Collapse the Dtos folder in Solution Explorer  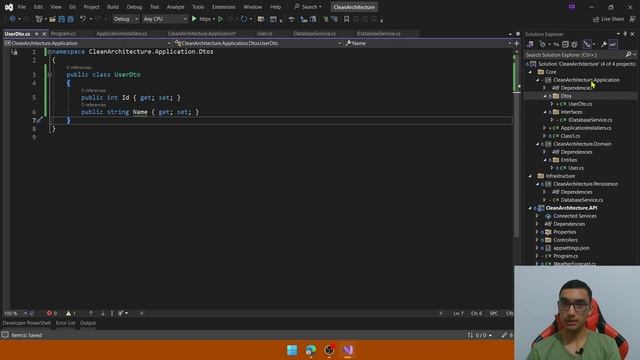(545, 96)
